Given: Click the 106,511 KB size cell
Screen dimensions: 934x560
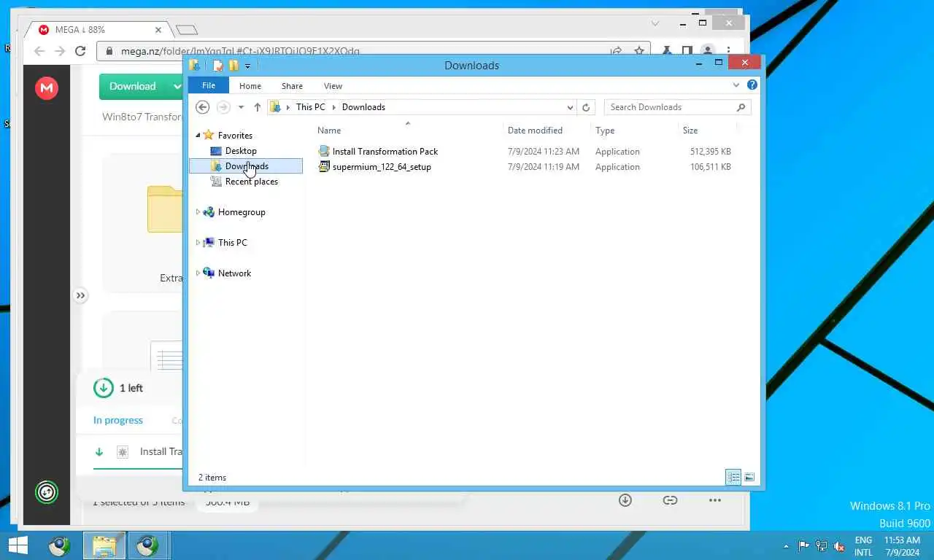Looking at the screenshot, I should pyautogui.click(x=710, y=167).
